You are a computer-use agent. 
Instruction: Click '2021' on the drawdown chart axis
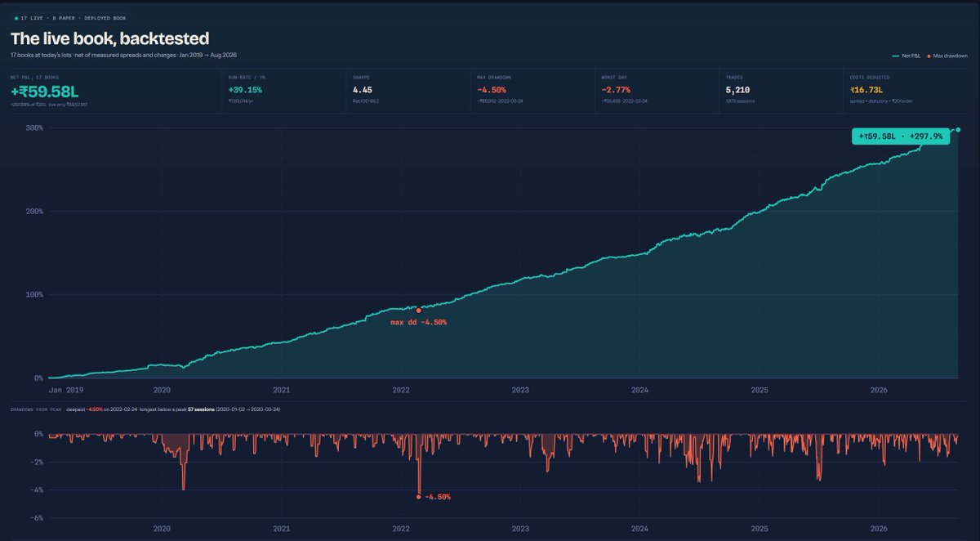click(x=282, y=529)
